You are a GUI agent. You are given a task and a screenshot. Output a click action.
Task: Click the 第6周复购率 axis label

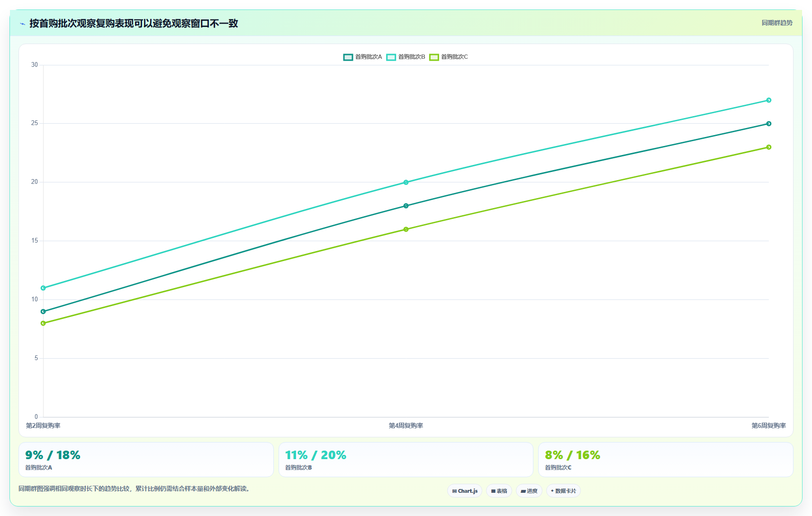coord(768,425)
